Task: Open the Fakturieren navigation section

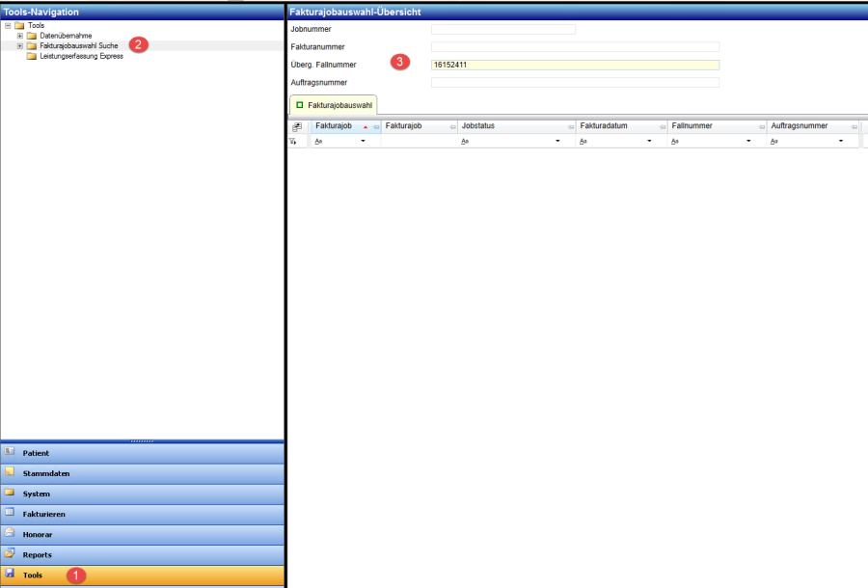Action: coord(143,514)
